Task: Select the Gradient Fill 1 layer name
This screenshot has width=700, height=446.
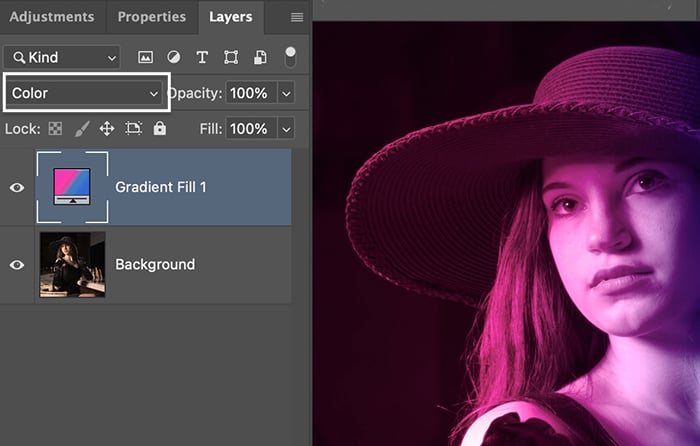Action: click(x=161, y=187)
